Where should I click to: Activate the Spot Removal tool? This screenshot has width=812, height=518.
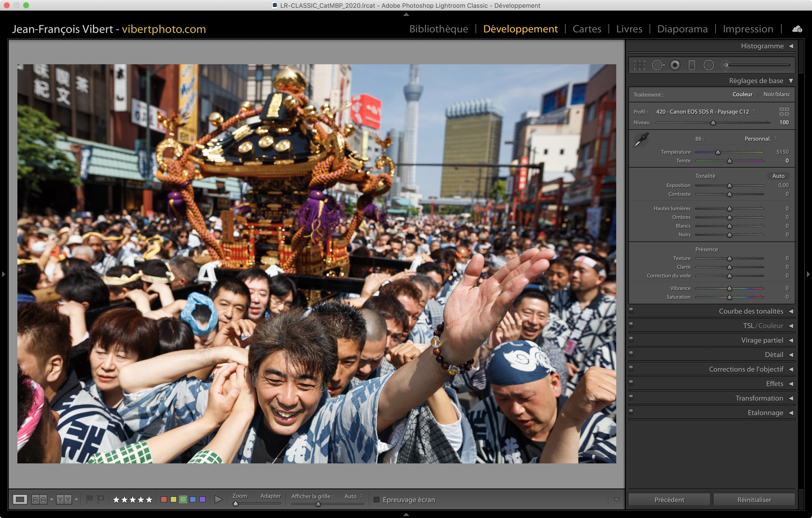[657, 65]
